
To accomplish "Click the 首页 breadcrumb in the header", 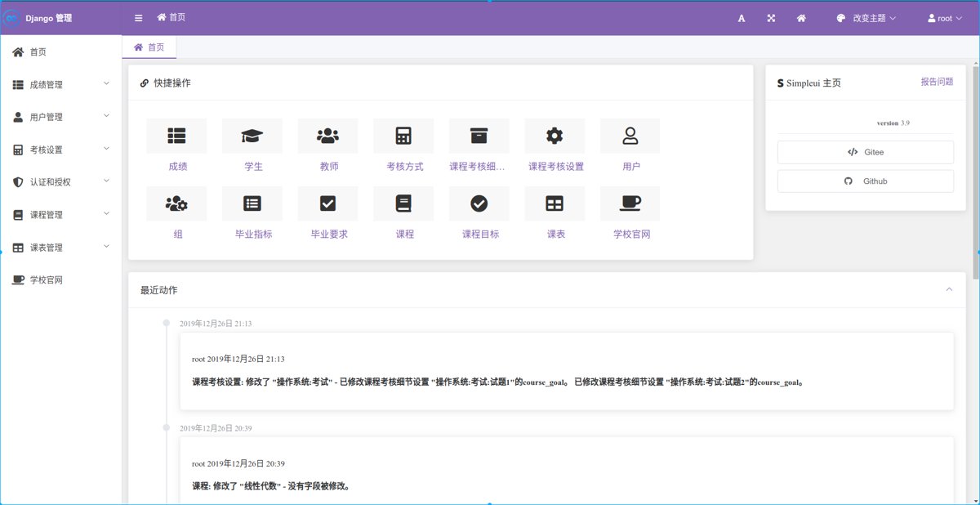I will tap(171, 17).
